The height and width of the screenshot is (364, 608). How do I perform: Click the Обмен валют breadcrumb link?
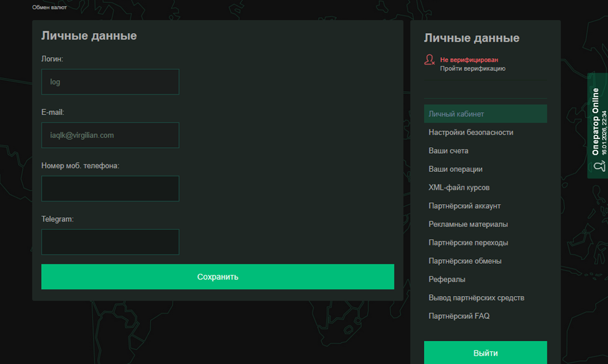(49, 7)
